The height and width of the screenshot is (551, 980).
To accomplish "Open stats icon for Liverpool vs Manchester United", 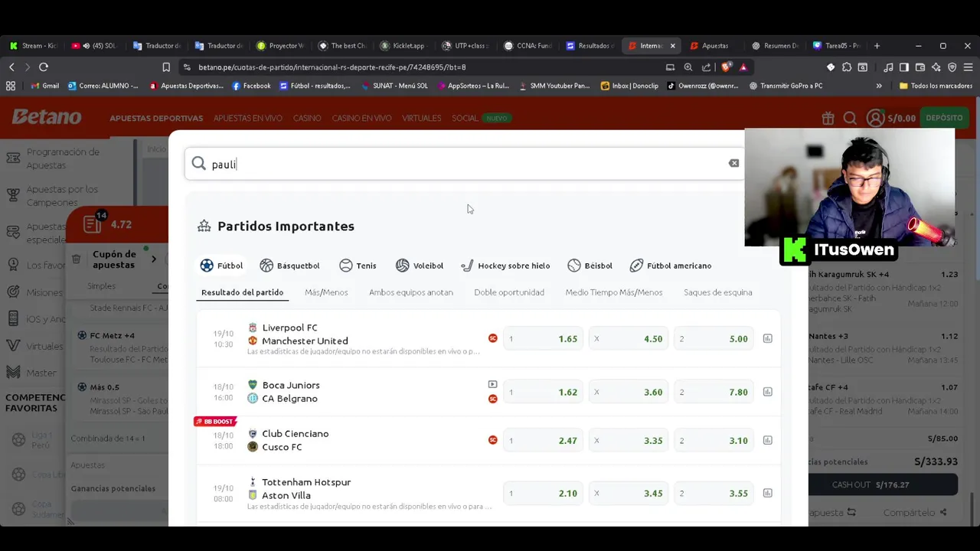I will [x=767, y=338].
